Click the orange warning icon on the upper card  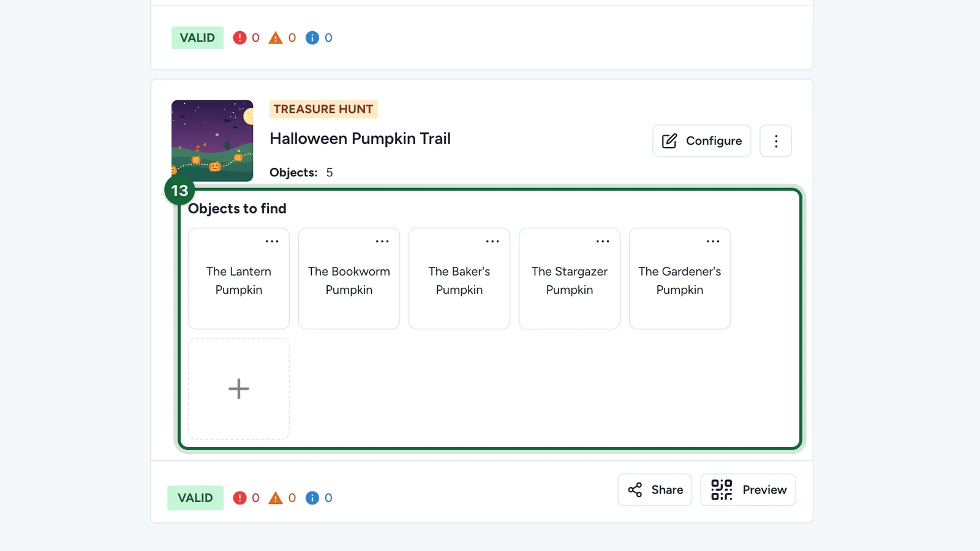pyautogui.click(x=276, y=38)
